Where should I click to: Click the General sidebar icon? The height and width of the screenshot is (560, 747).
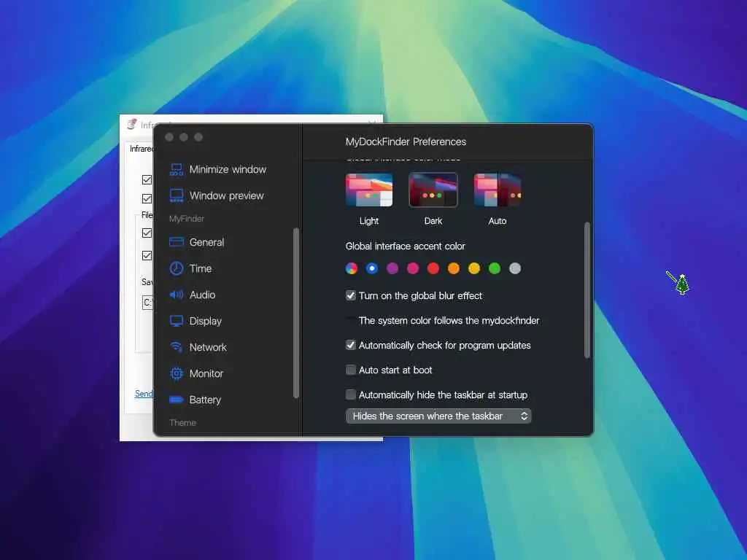click(177, 242)
